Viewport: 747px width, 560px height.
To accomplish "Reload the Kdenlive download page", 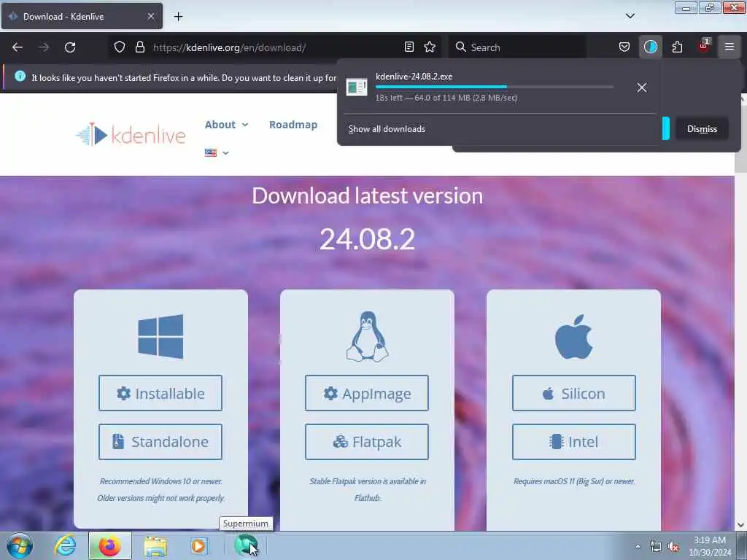I will [x=70, y=47].
